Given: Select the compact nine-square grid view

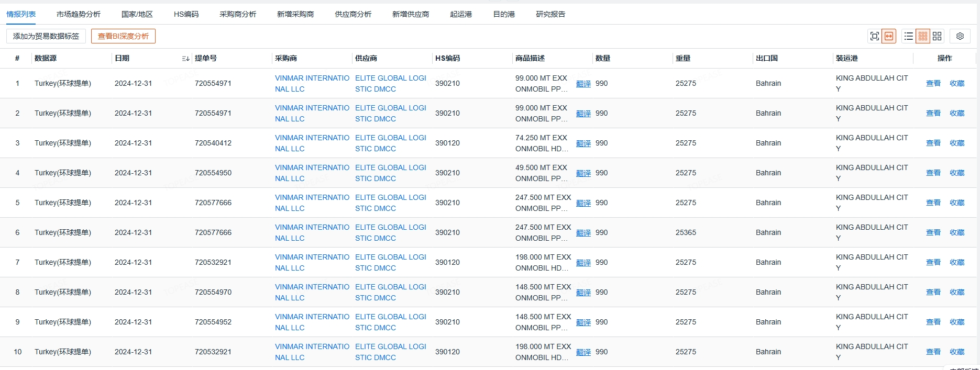Looking at the screenshot, I should click(923, 36).
